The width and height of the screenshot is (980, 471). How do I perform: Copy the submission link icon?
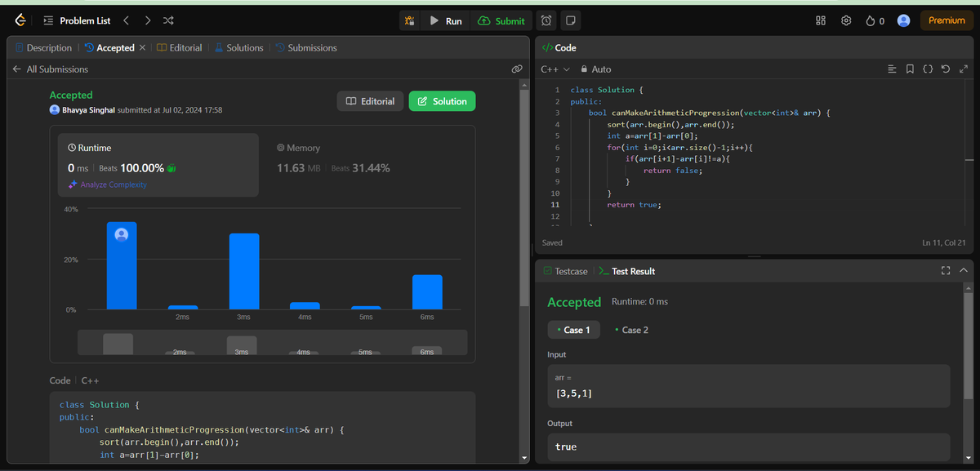[x=517, y=69]
